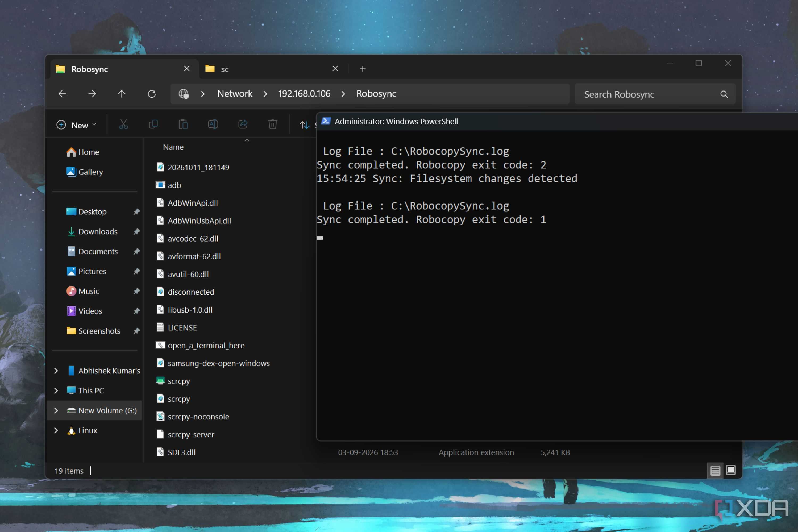Image resolution: width=798 pixels, height=532 pixels.
Task: Click the Paste clipboard icon
Action: click(x=183, y=125)
